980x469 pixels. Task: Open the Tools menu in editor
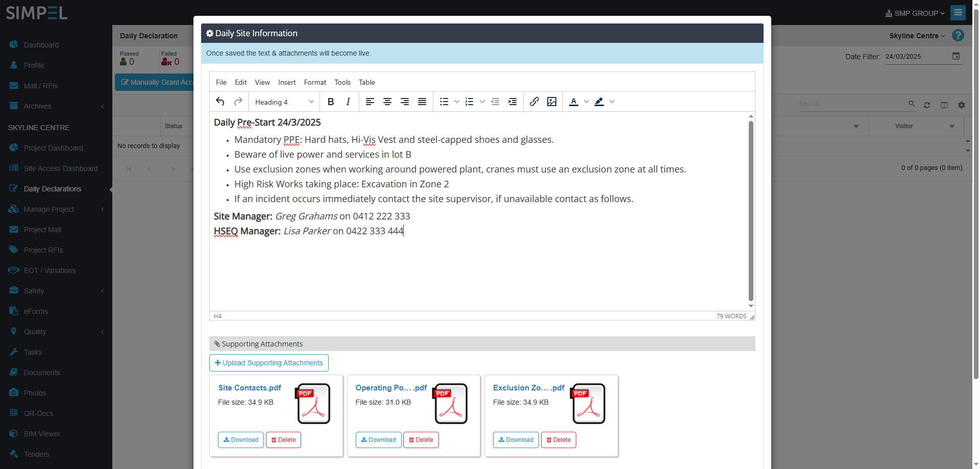pyautogui.click(x=342, y=82)
